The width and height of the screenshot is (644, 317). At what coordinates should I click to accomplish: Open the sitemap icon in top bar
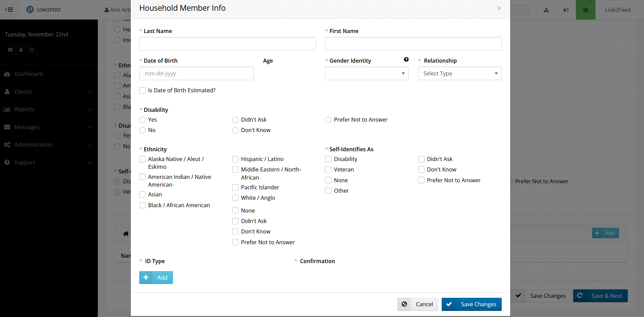click(546, 10)
